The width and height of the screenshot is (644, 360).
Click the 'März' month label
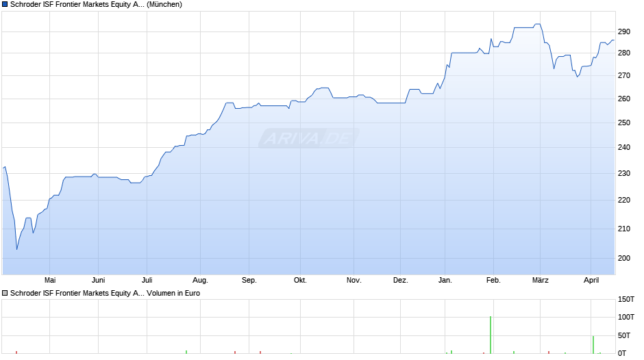click(540, 280)
